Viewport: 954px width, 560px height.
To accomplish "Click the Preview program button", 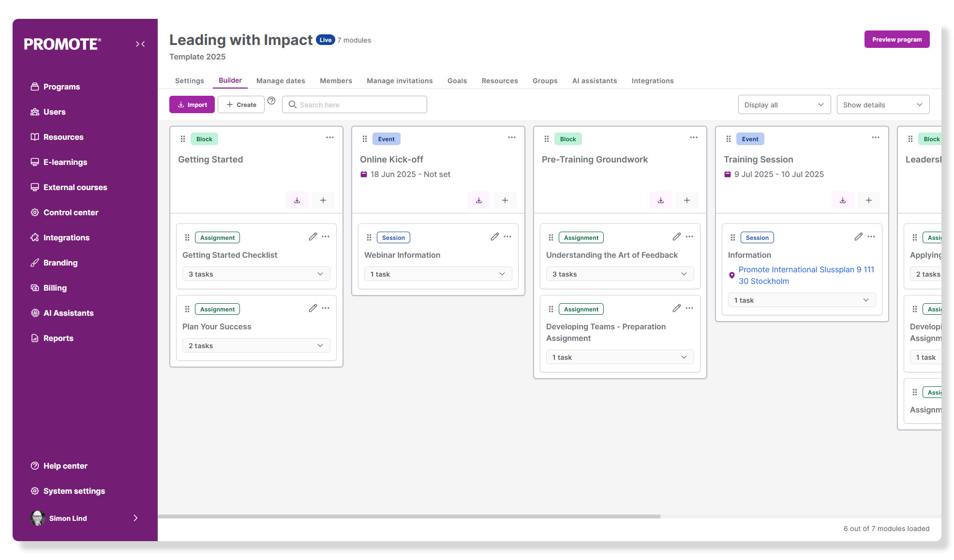I will (x=897, y=39).
